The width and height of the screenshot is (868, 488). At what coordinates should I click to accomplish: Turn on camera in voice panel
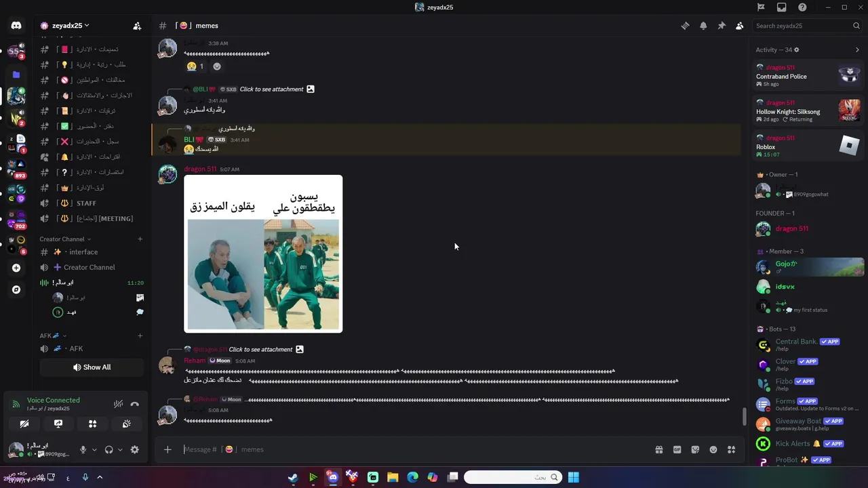[24, 424]
